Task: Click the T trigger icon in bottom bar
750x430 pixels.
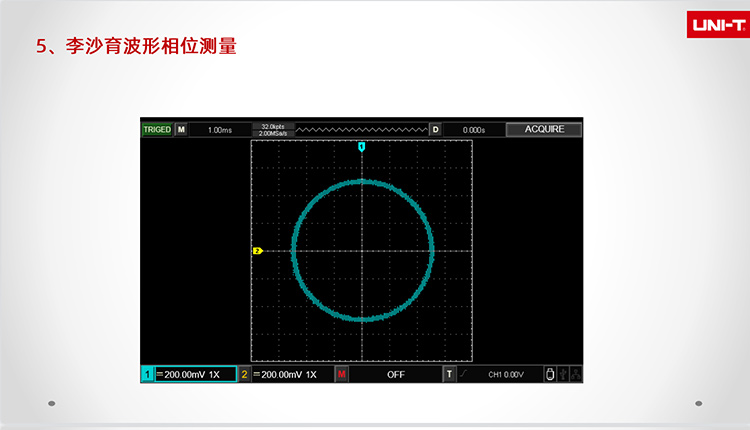Action: pos(449,374)
